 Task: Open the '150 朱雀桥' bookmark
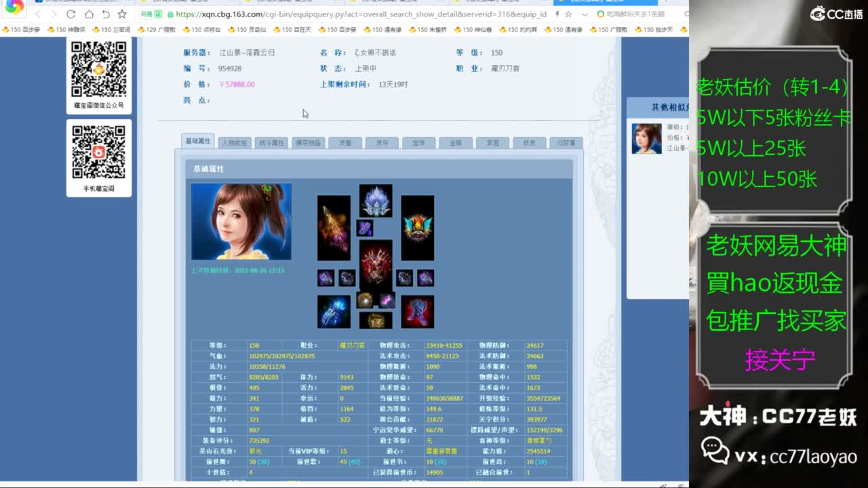click(x=428, y=30)
